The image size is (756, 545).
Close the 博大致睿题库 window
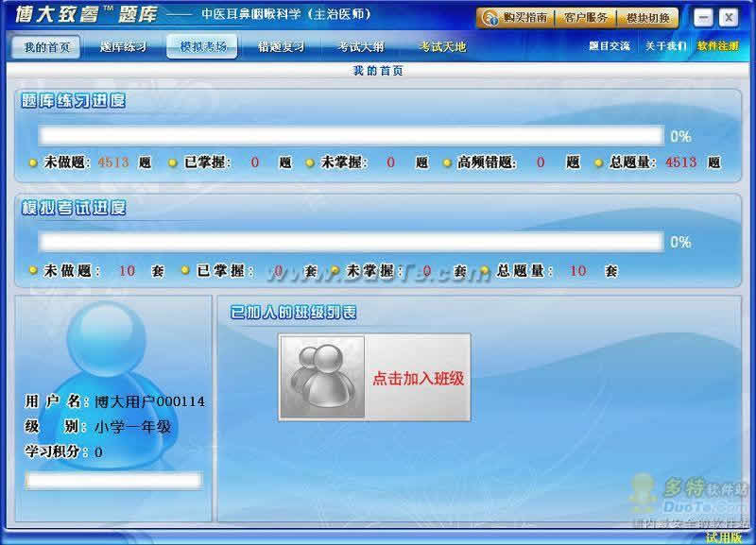(729, 18)
